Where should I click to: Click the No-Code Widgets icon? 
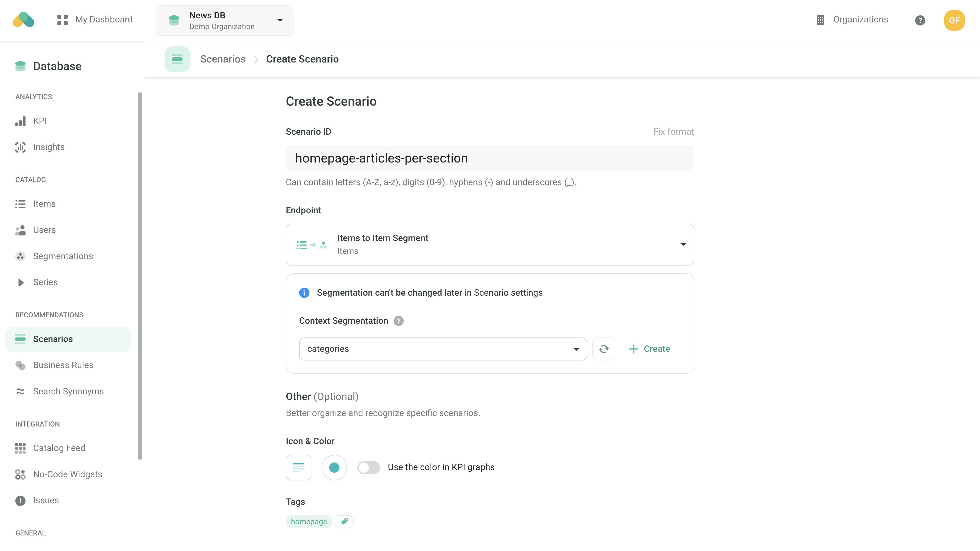[x=20, y=474]
